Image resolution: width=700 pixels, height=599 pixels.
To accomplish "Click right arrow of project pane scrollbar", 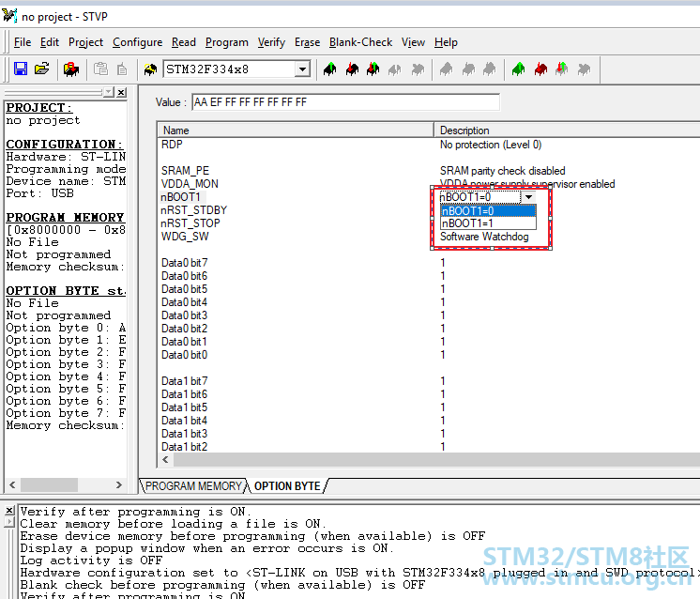I will [x=119, y=484].
